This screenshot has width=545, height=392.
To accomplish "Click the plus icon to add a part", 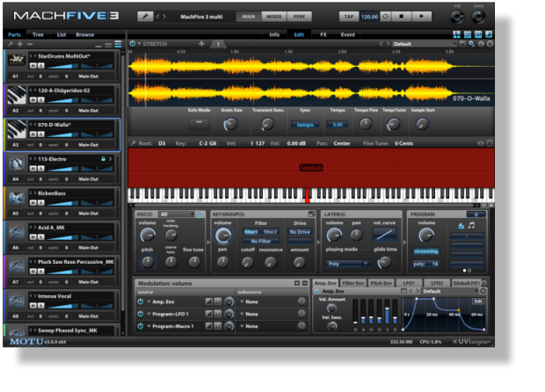I will point(19,43).
